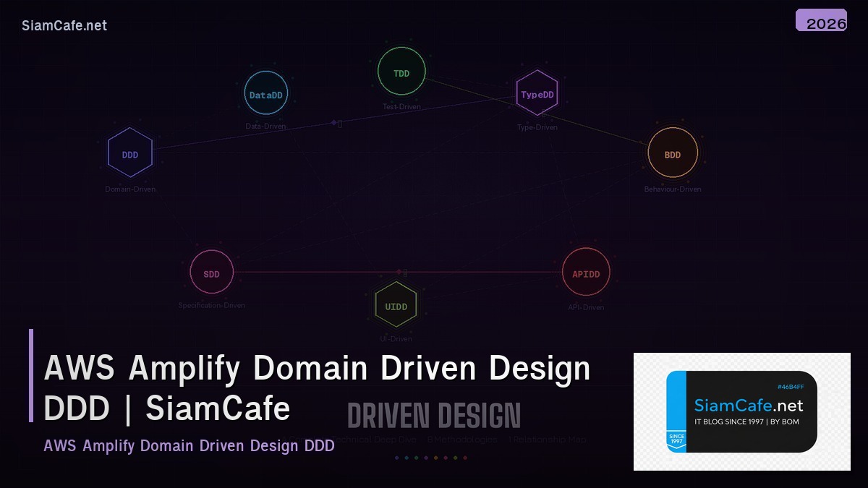
Task: Select the DataDD Data-Driven circle node
Action: coord(265,93)
